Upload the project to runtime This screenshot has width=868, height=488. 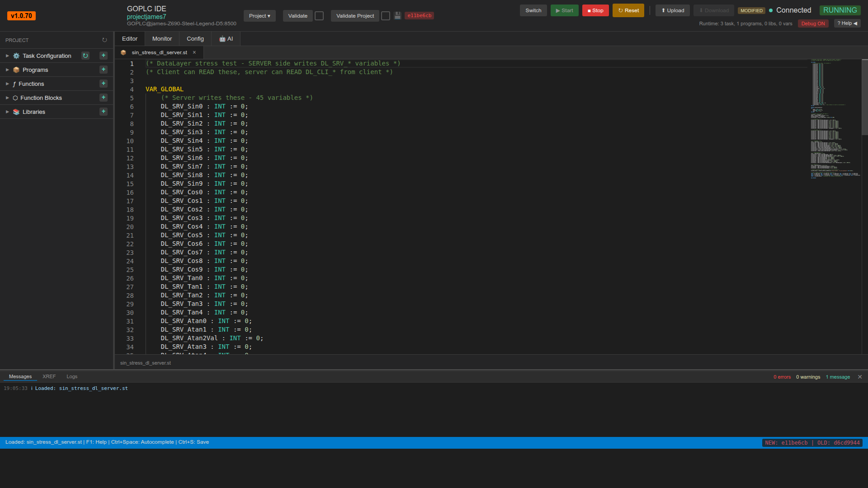[x=673, y=10]
